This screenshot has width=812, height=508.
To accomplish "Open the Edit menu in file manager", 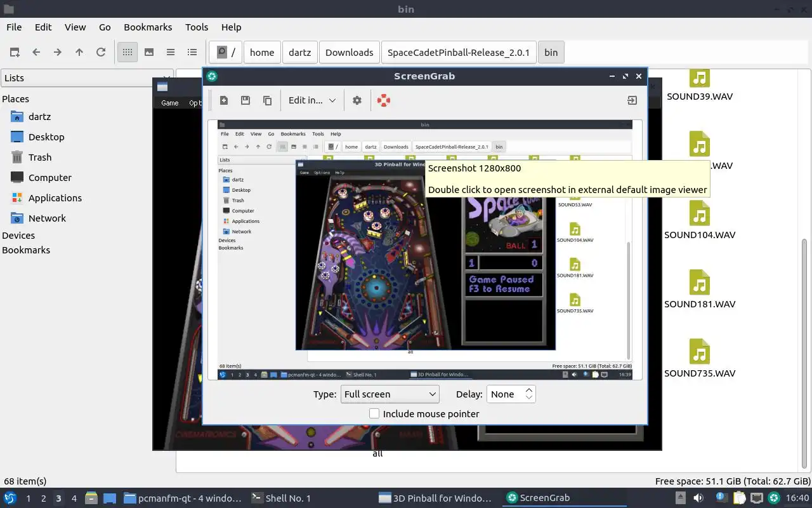I will (x=43, y=27).
